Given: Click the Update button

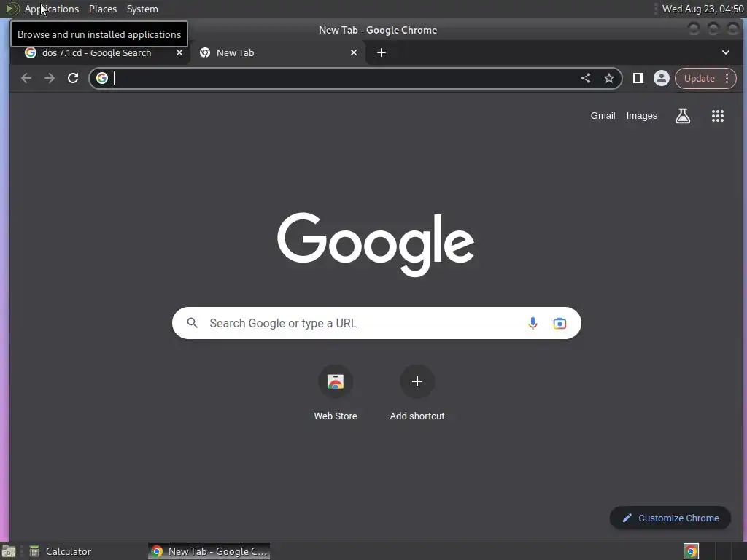Looking at the screenshot, I should (700, 78).
